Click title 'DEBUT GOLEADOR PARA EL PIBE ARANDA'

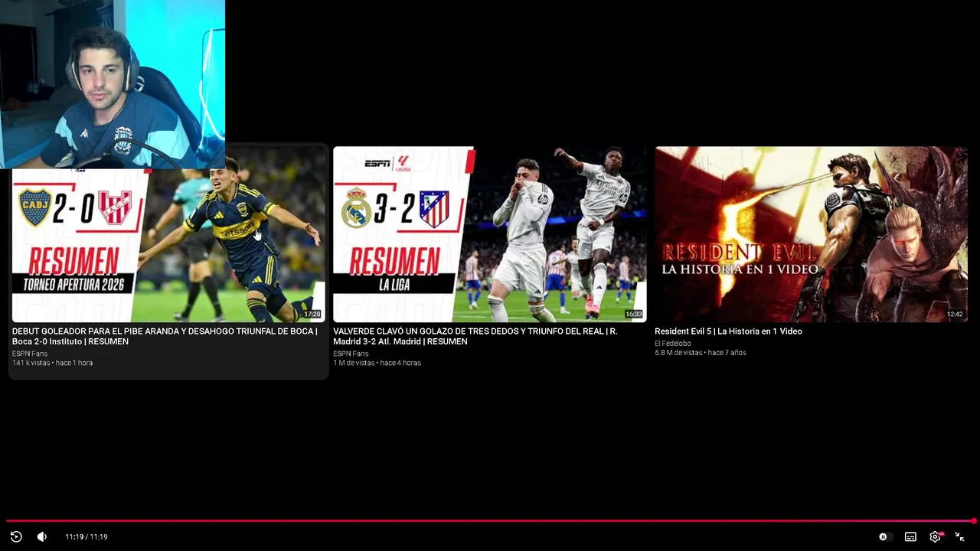coord(165,336)
